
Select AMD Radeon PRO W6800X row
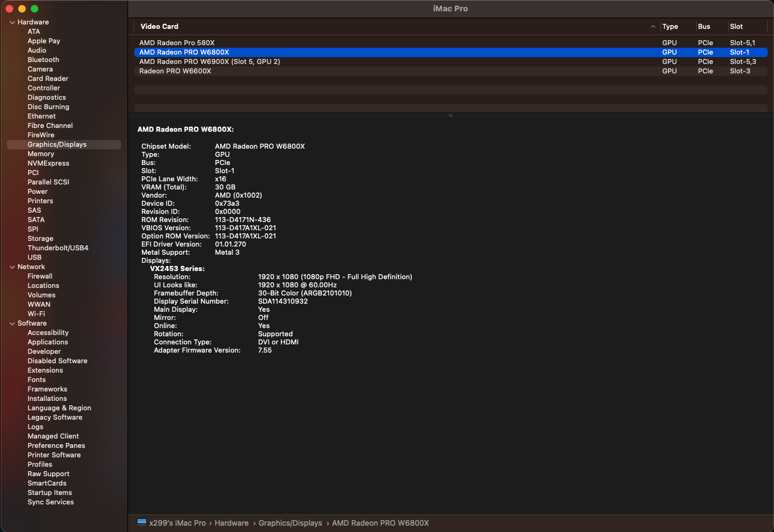point(451,52)
